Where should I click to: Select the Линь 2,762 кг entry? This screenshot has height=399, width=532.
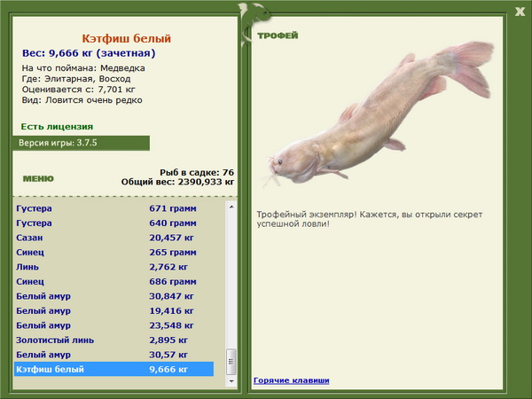114,267
